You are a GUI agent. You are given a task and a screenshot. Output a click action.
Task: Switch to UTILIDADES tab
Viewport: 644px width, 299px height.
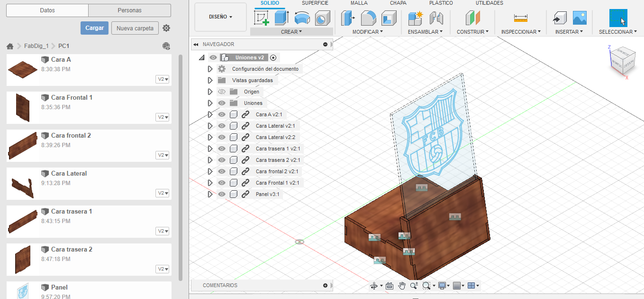(x=490, y=3)
